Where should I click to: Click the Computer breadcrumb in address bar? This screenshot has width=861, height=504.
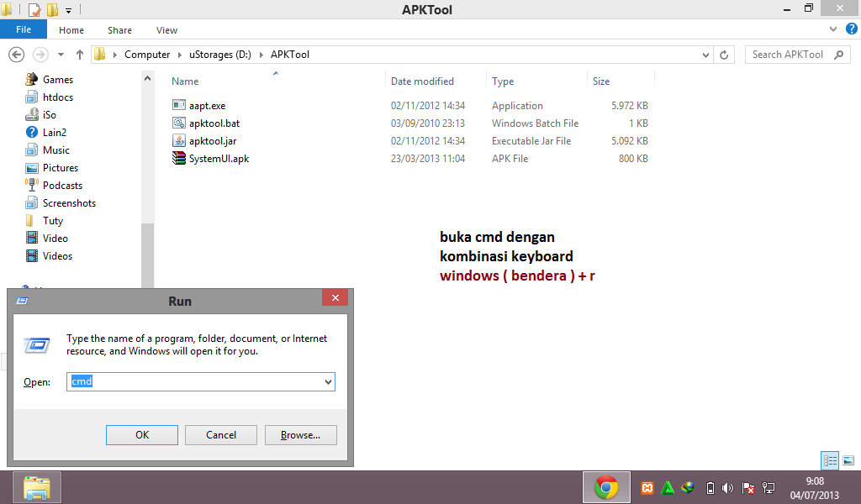click(147, 55)
